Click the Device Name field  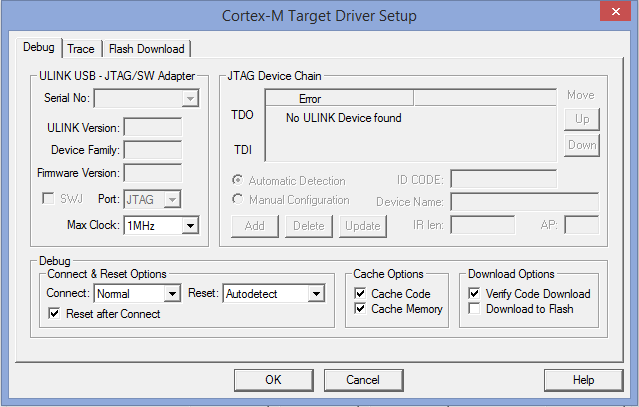tap(525, 202)
